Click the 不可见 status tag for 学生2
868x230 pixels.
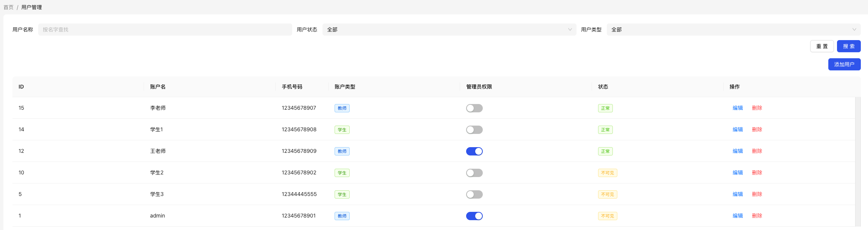click(608, 173)
